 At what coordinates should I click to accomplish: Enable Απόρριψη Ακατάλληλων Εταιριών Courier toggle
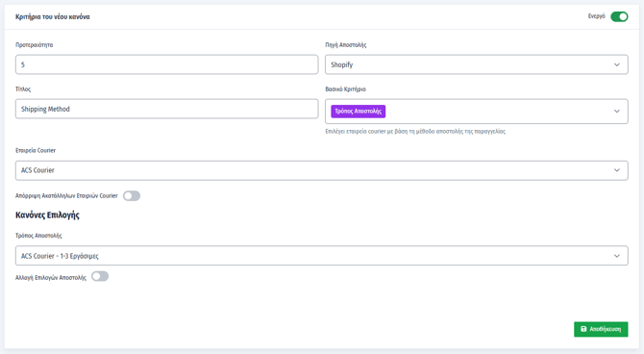pyautogui.click(x=132, y=195)
